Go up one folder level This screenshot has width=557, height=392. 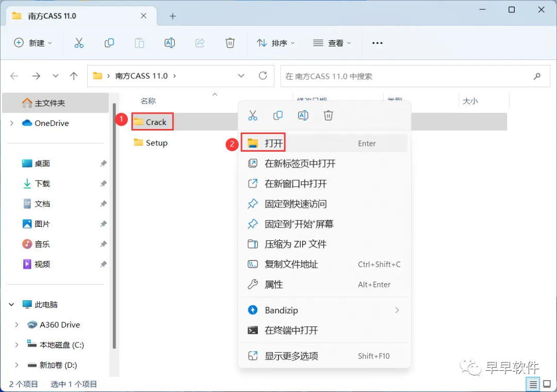(x=74, y=76)
